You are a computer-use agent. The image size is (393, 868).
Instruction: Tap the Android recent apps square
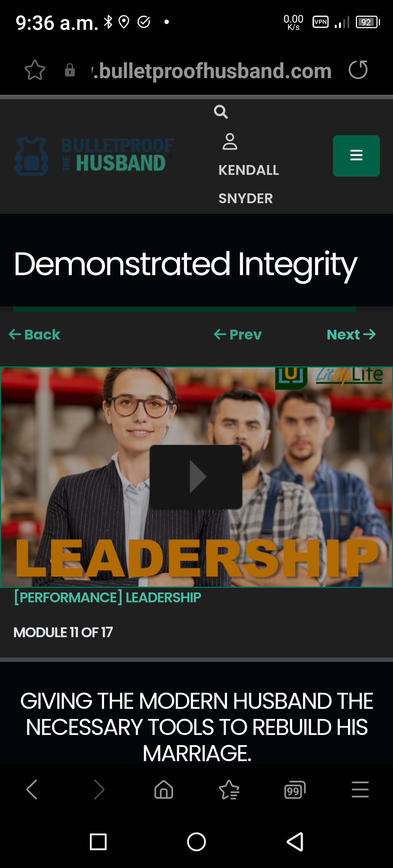click(x=98, y=842)
